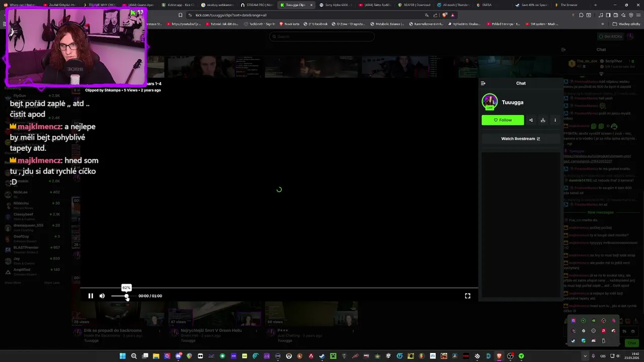644x362 pixels.
Task: Open options for Green Hellu clip
Action: click(x=256, y=331)
